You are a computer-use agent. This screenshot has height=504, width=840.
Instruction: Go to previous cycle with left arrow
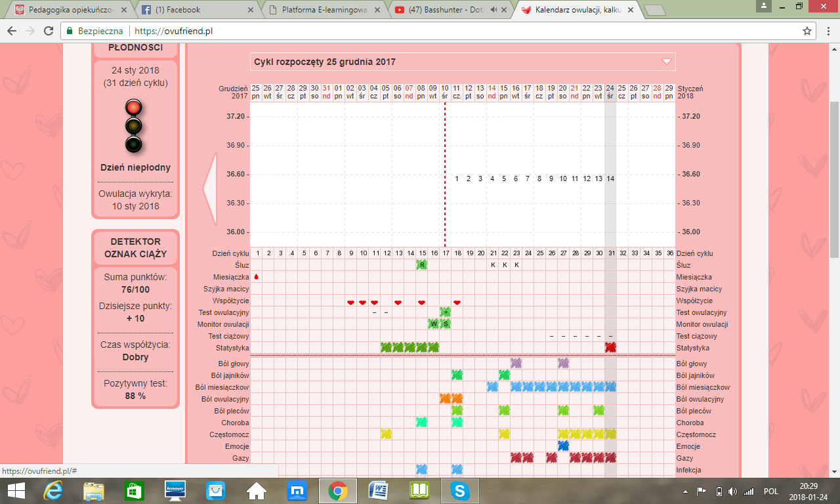point(210,190)
